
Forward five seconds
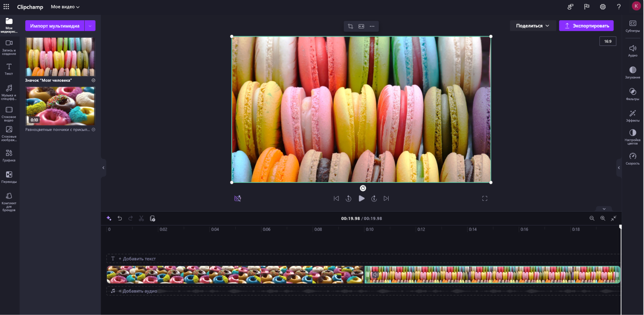click(x=374, y=199)
